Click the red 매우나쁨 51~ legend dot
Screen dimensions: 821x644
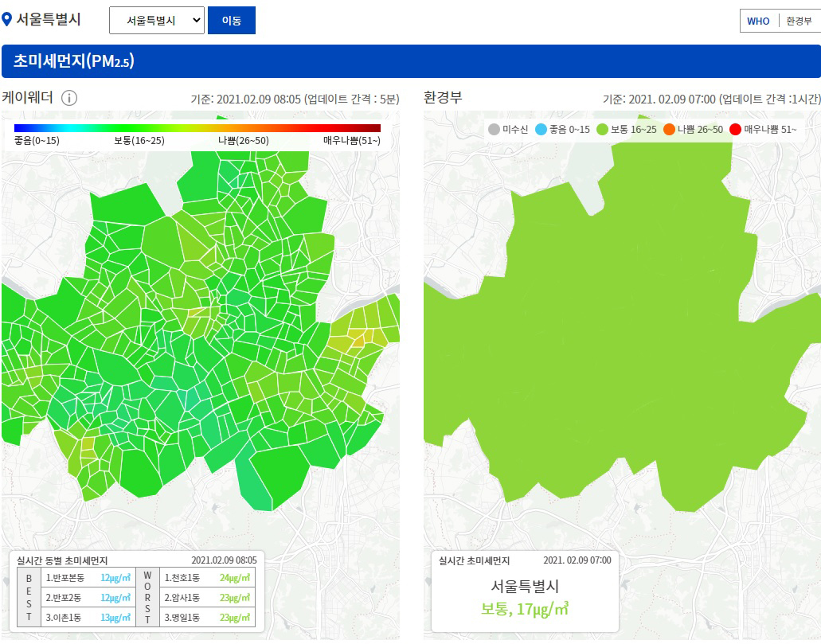point(736,129)
